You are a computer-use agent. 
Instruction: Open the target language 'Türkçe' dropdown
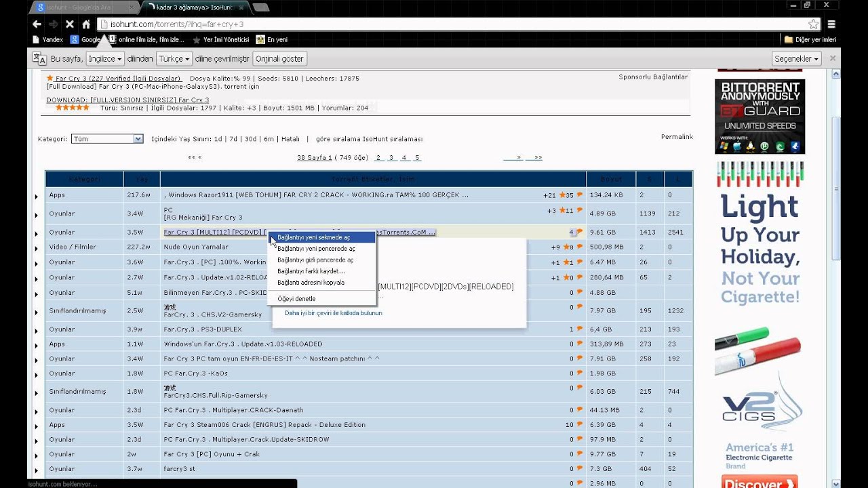(x=174, y=58)
